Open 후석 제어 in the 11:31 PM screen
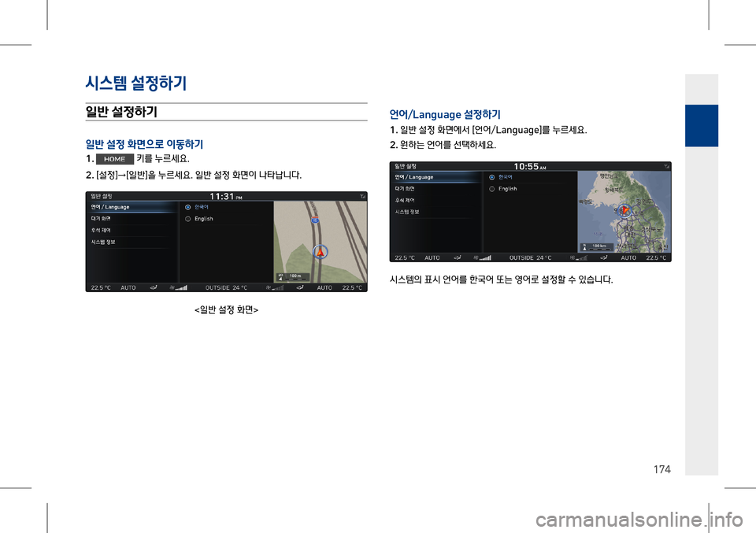The image size is (756, 533). click(132, 231)
